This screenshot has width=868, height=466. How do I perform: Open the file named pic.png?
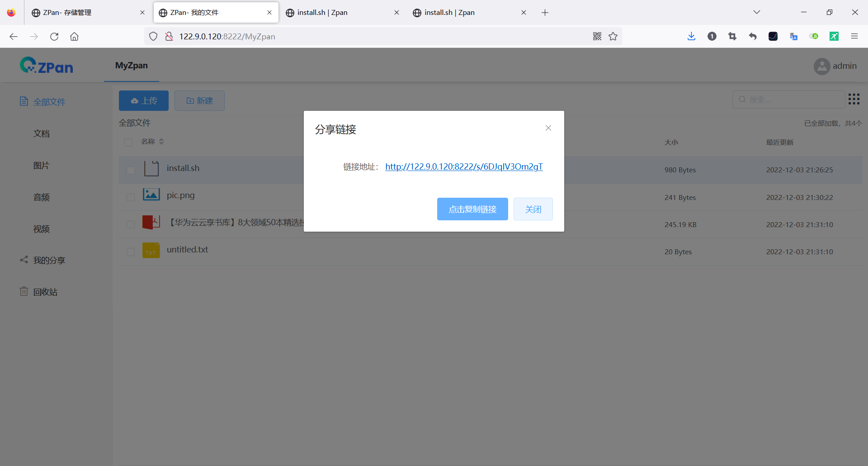(x=181, y=195)
